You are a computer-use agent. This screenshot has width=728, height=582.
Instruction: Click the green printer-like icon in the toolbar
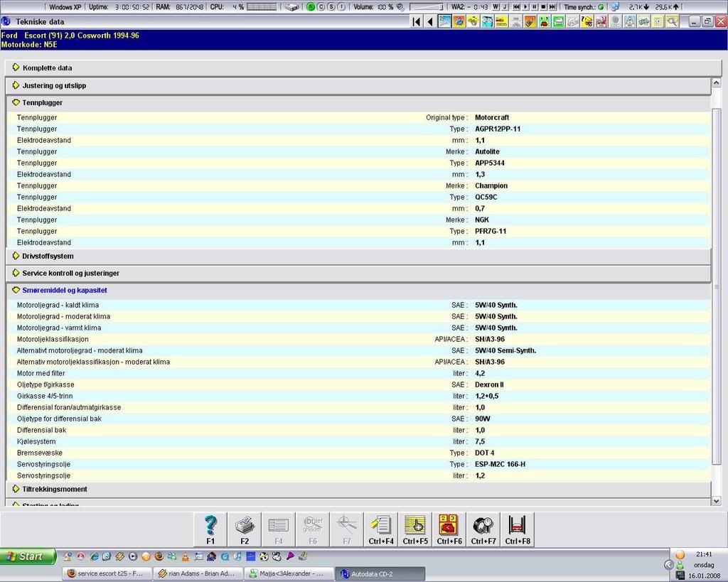[559, 21]
